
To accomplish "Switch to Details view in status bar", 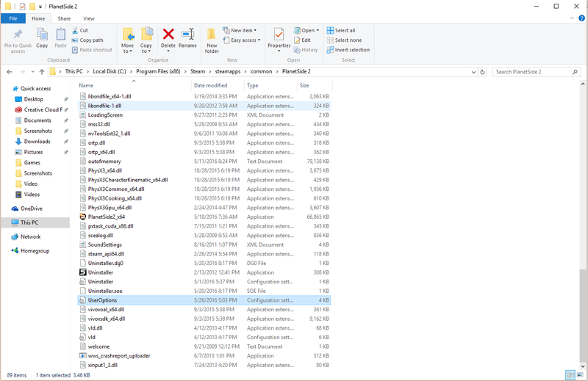I will point(570,375).
